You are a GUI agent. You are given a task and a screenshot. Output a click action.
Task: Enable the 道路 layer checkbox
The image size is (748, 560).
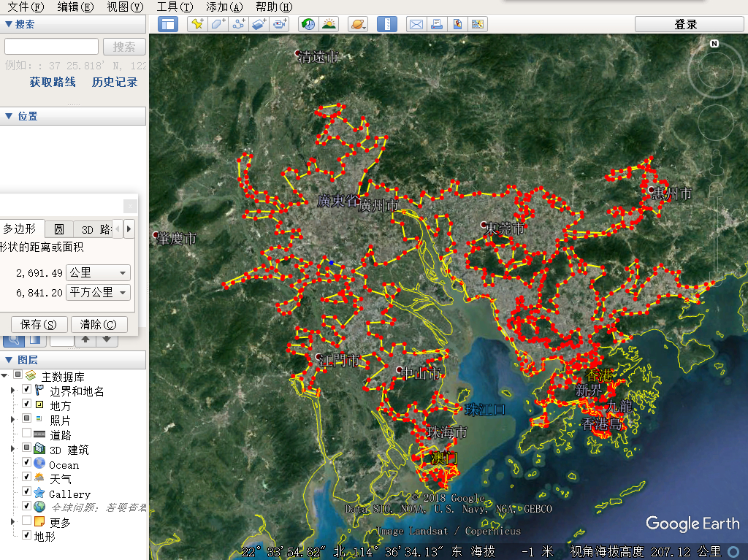(27, 434)
